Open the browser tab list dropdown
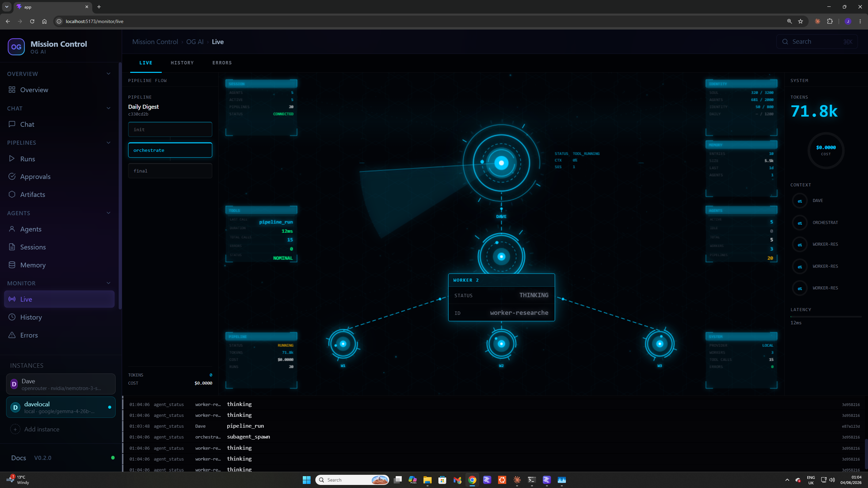This screenshot has width=868, height=488. pyautogui.click(x=6, y=7)
